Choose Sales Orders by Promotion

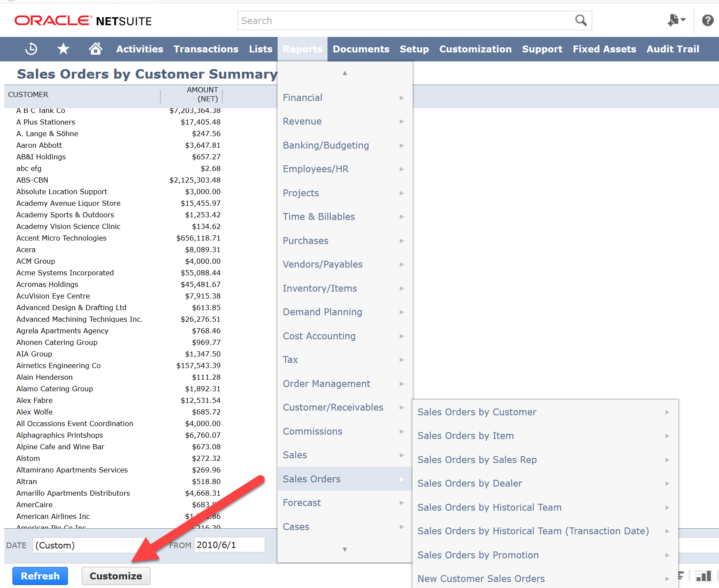(545, 555)
